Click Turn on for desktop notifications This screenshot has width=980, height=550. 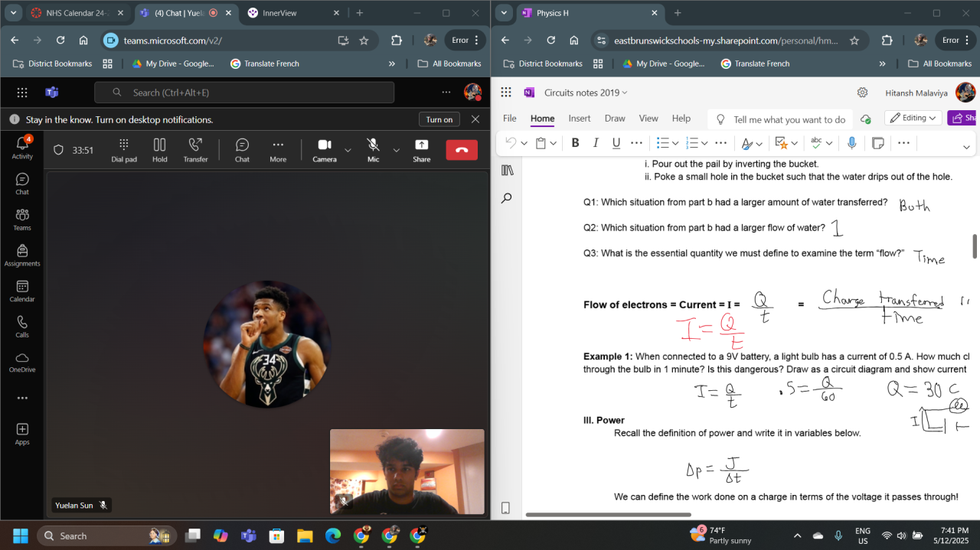(x=439, y=119)
